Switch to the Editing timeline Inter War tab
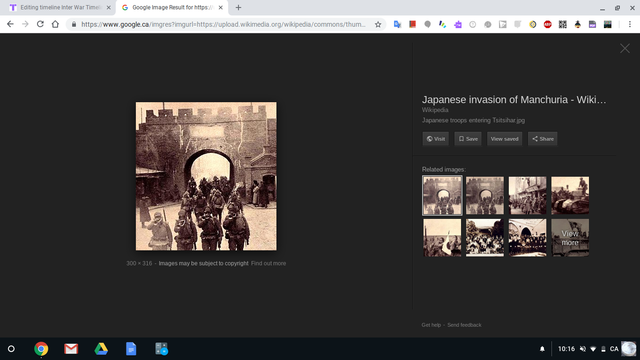Viewport: 640px width, 360px height. coord(60,7)
